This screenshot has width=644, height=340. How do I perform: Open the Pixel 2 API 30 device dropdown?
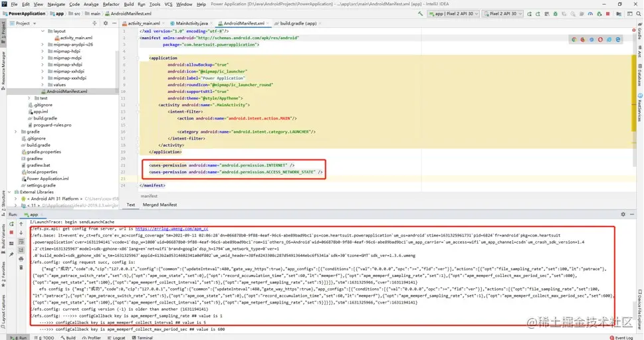[x=502, y=13]
